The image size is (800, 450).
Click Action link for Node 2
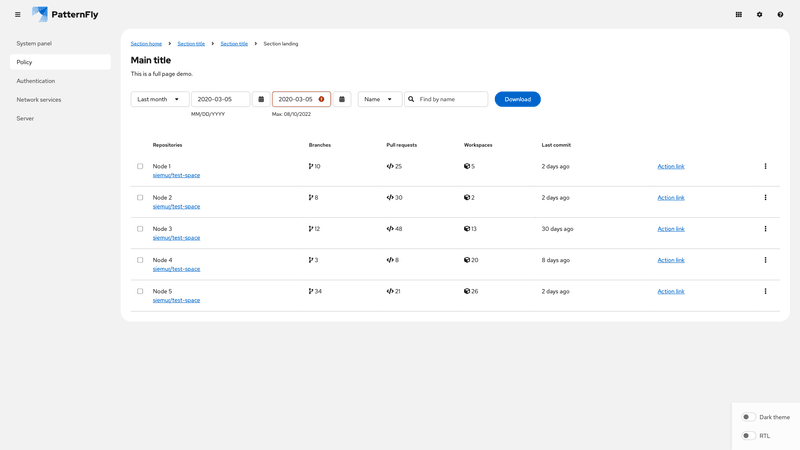coord(671,197)
